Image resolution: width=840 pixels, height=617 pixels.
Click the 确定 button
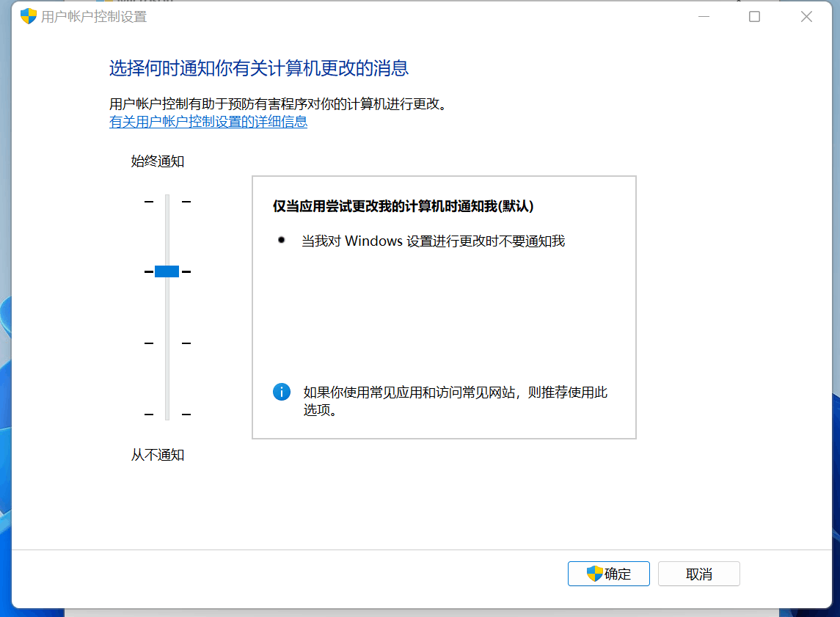pyautogui.click(x=609, y=574)
